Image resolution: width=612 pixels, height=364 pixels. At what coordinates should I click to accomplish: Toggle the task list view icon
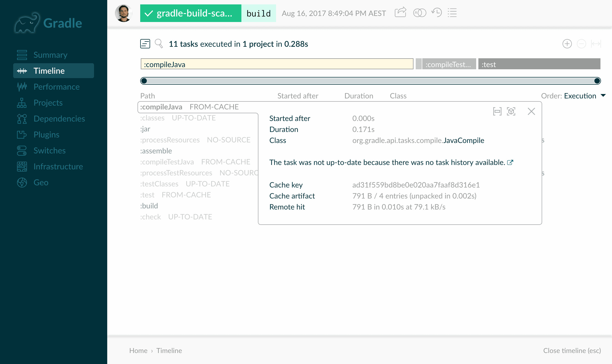[x=145, y=44]
